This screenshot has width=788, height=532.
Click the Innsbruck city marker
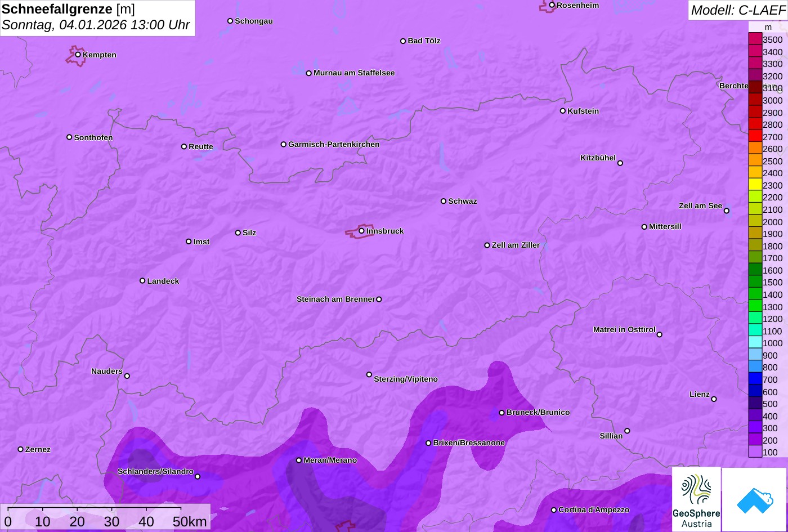coord(361,231)
